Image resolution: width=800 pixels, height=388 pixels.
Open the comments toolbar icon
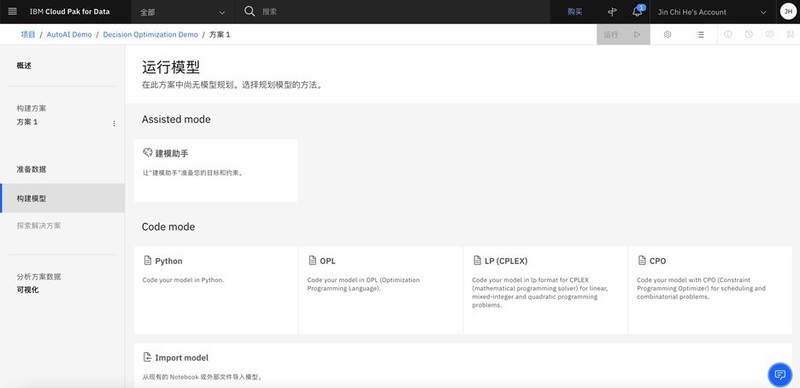click(770, 35)
